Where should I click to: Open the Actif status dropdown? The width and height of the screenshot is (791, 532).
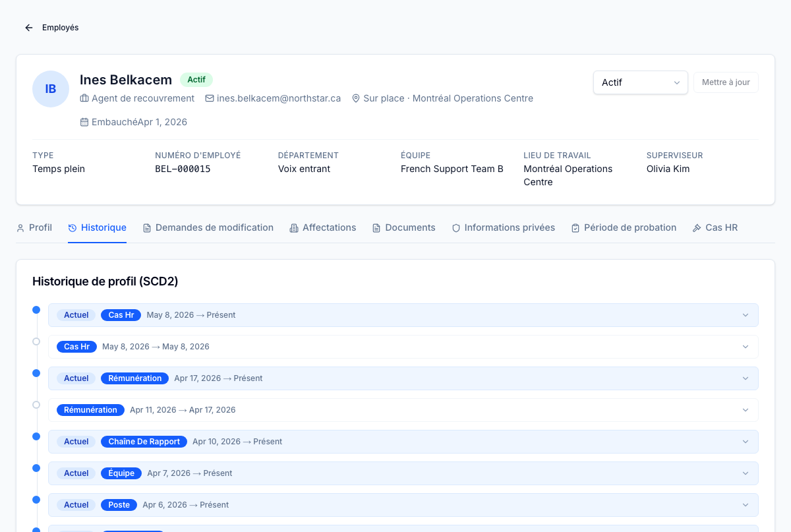(x=641, y=82)
